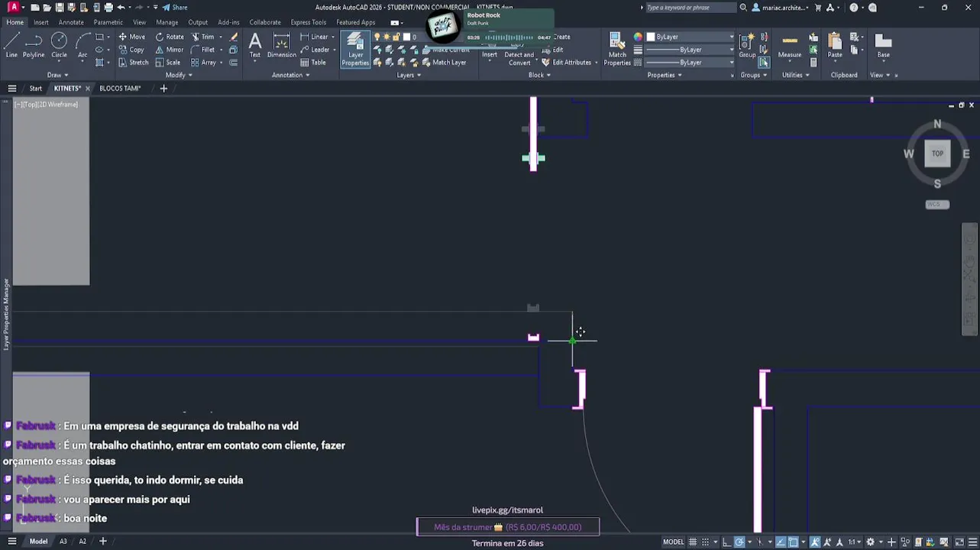The width and height of the screenshot is (980, 550).
Task: Launch the Measure utility
Action: (790, 46)
